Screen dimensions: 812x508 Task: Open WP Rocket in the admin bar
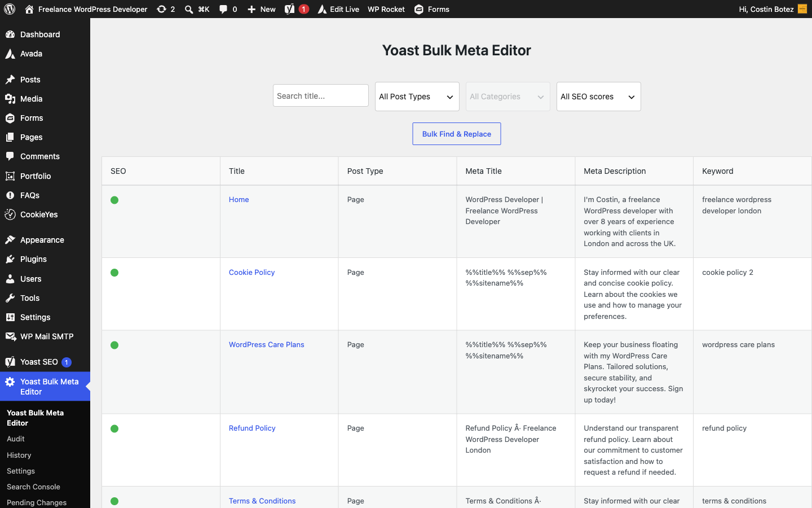(x=386, y=9)
